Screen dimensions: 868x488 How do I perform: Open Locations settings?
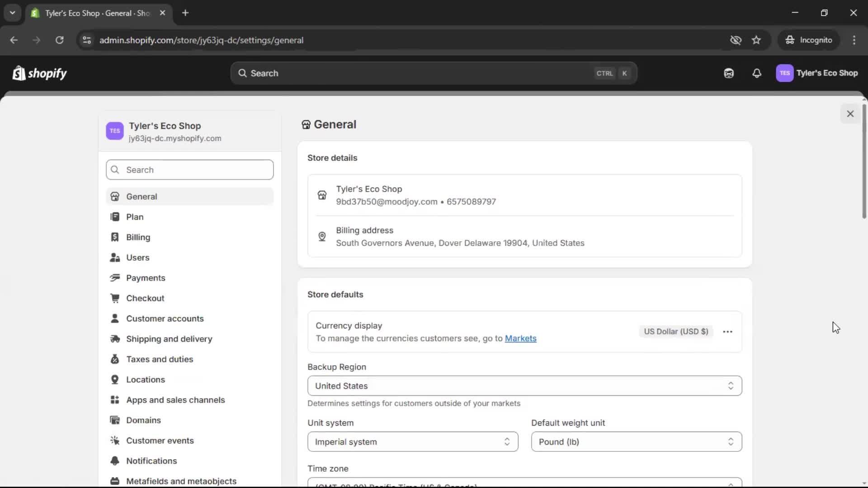point(146,380)
